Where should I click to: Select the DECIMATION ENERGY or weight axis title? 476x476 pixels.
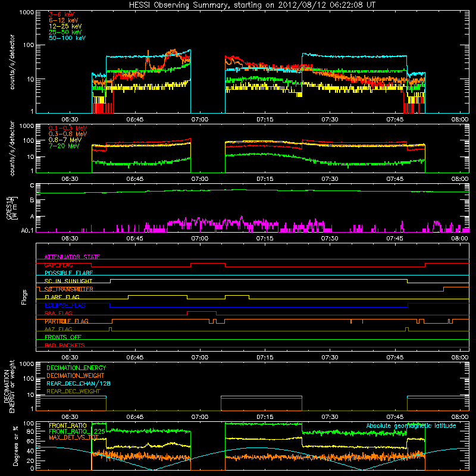tap(10, 386)
